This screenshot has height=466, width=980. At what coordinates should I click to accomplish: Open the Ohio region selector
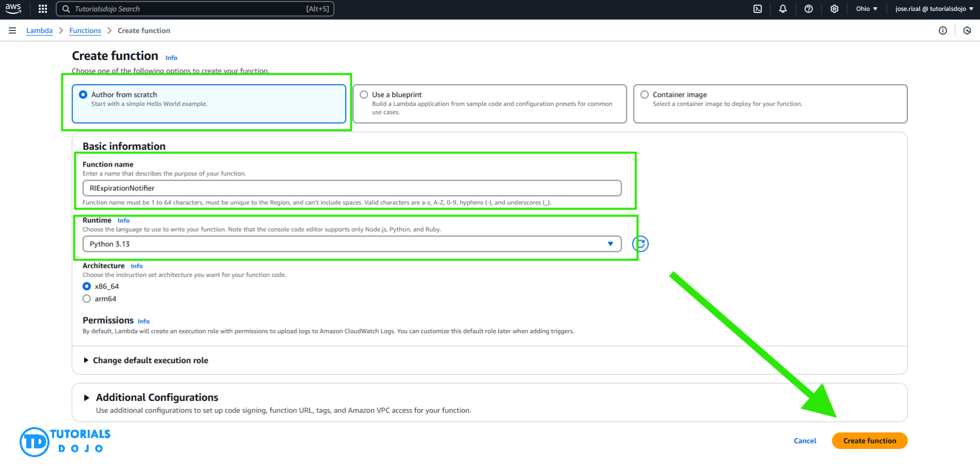(867, 9)
